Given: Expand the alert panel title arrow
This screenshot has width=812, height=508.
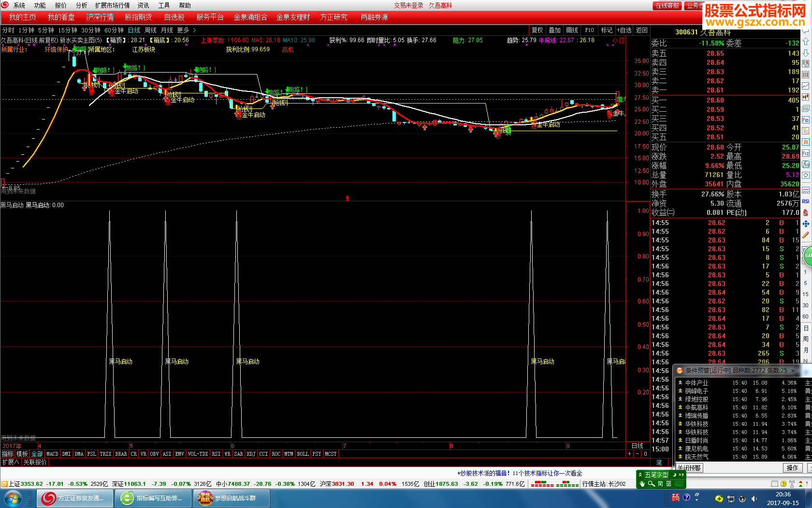Looking at the screenshot, I should pos(794,371).
